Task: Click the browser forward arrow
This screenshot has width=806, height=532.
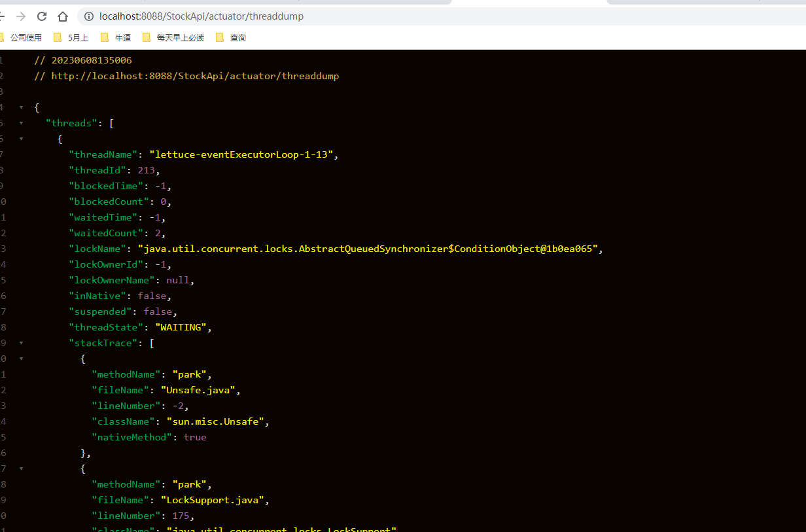Action: pyautogui.click(x=21, y=16)
